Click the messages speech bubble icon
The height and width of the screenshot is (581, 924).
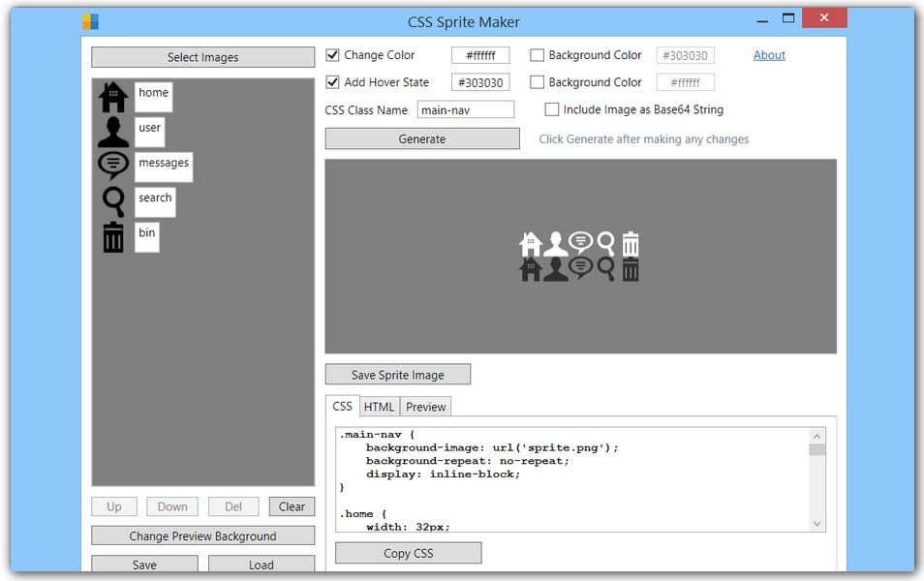[112, 165]
